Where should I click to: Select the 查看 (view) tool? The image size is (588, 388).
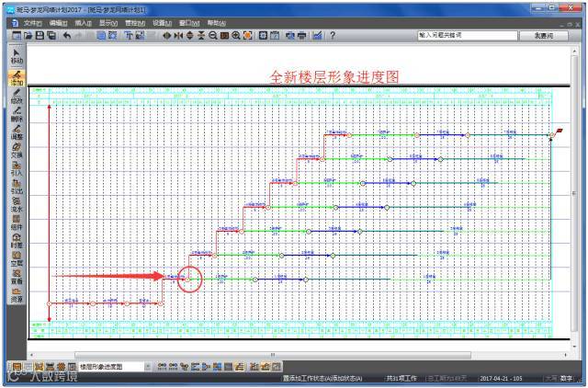click(x=17, y=277)
